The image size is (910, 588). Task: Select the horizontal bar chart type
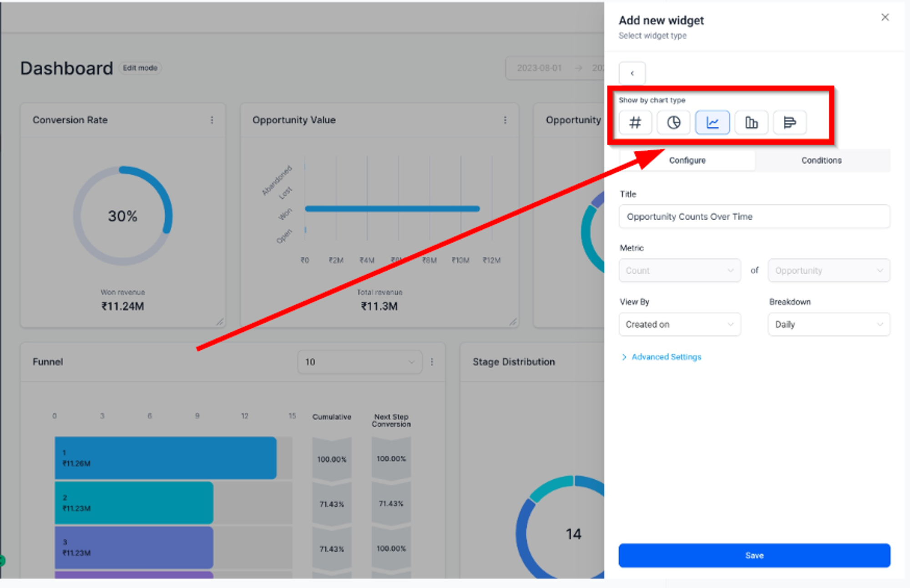pos(790,122)
